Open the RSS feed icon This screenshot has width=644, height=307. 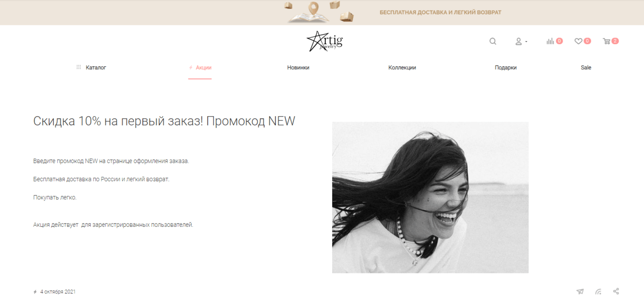598,292
